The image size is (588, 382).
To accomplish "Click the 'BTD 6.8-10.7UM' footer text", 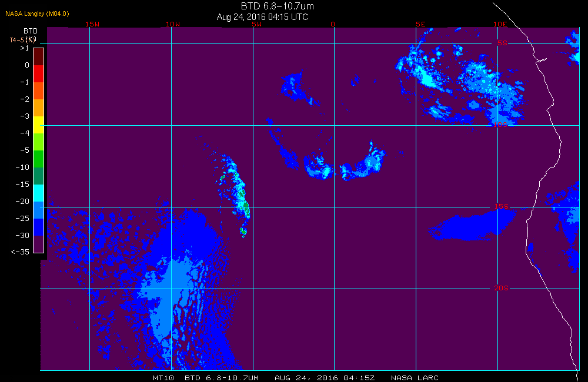I will tap(222, 378).
